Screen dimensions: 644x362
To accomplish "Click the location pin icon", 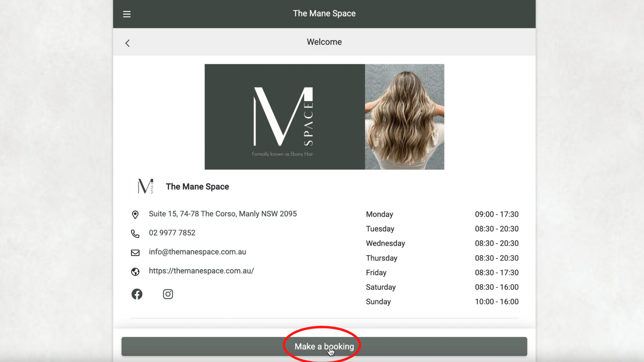I will coord(135,215).
